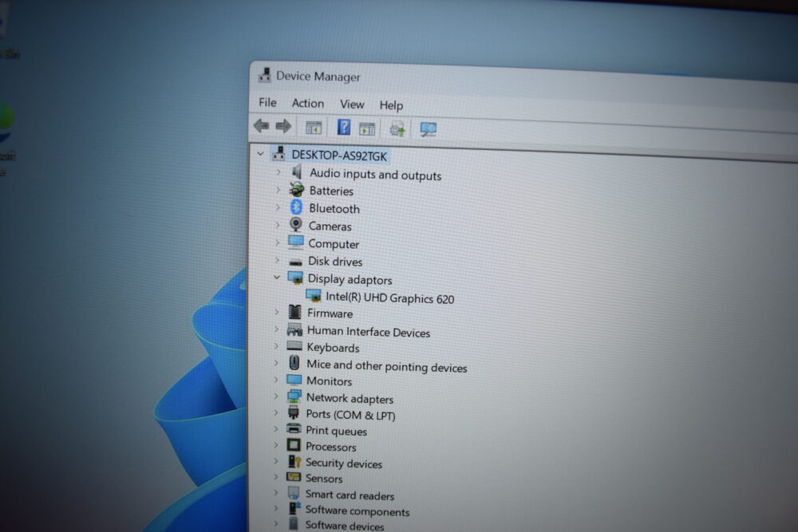
Task: Open the View menu
Action: tap(352, 104)
